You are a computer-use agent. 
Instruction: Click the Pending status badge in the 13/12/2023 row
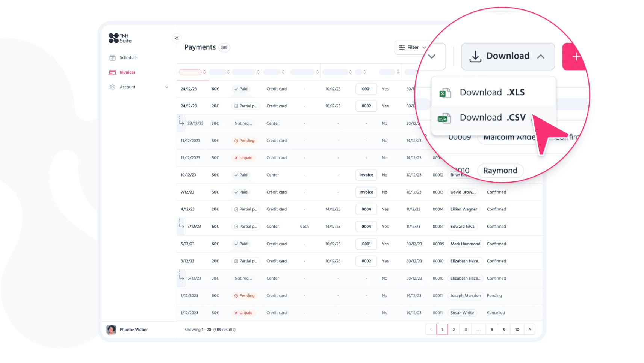tap(245, 141)
